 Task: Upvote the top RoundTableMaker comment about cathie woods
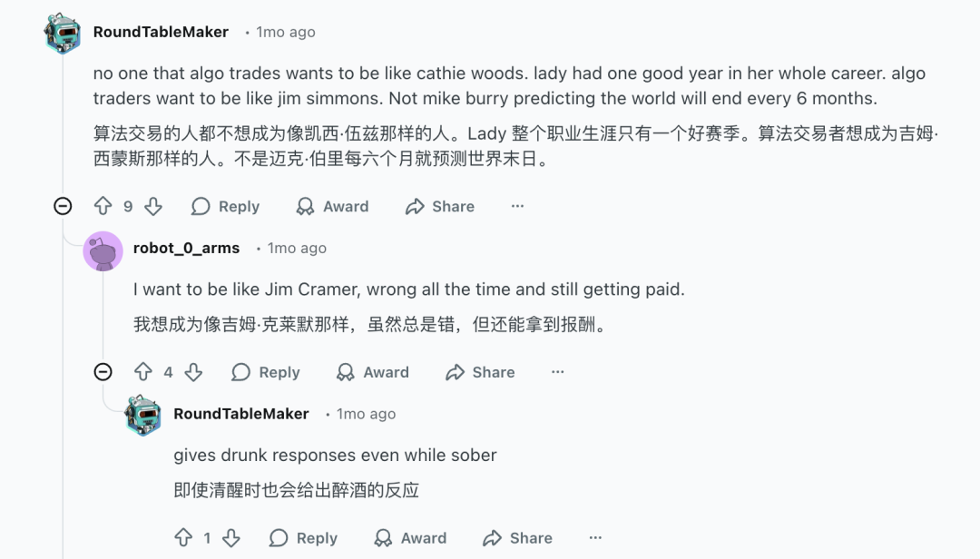[x=103, y=207]
